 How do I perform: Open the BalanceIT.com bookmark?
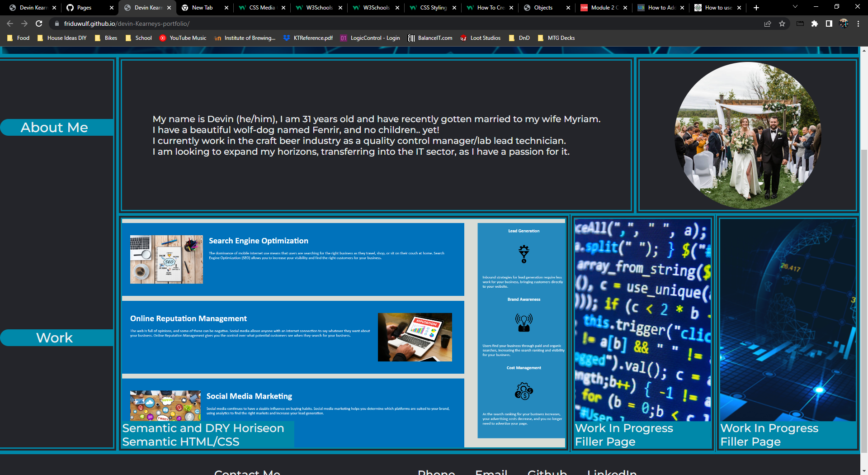[430, 38]
